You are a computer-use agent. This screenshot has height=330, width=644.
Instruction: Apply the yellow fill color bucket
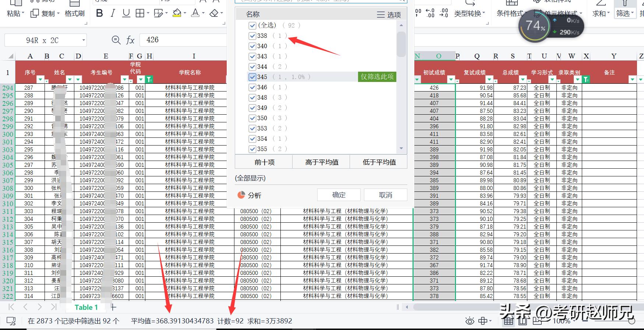tap(177, 13)
